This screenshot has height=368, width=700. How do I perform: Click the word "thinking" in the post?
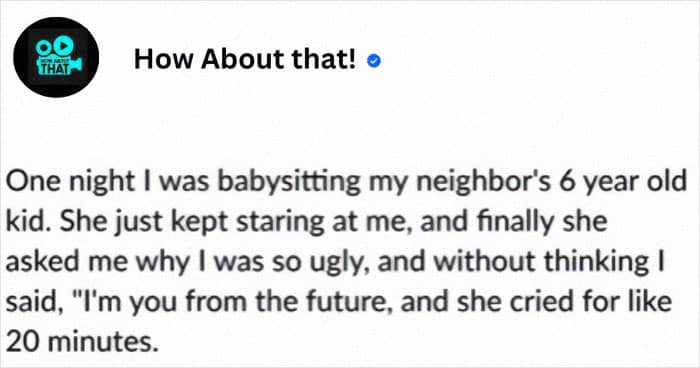(596, 261)
